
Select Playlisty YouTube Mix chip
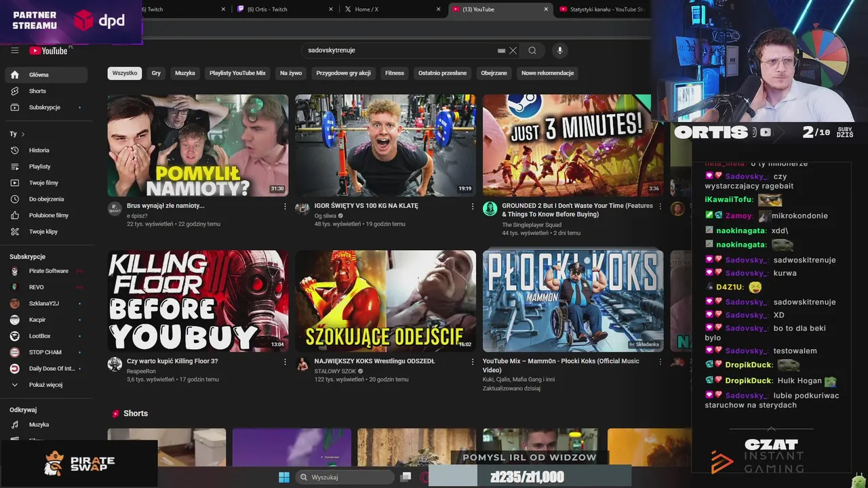237,73
